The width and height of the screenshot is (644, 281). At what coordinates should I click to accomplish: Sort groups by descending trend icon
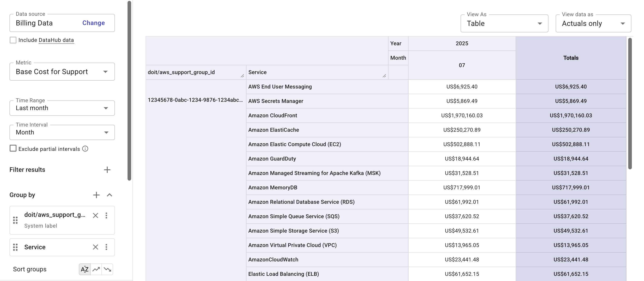pos(107,269)
